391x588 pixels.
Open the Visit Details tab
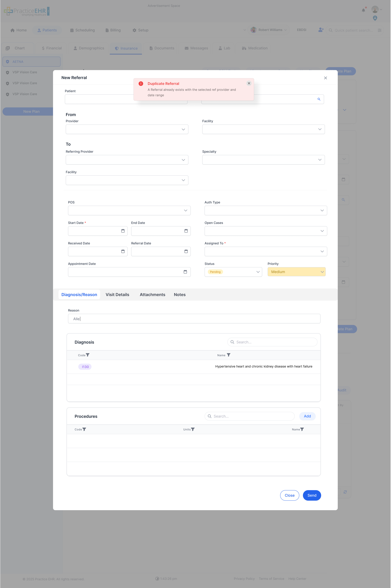117,295
